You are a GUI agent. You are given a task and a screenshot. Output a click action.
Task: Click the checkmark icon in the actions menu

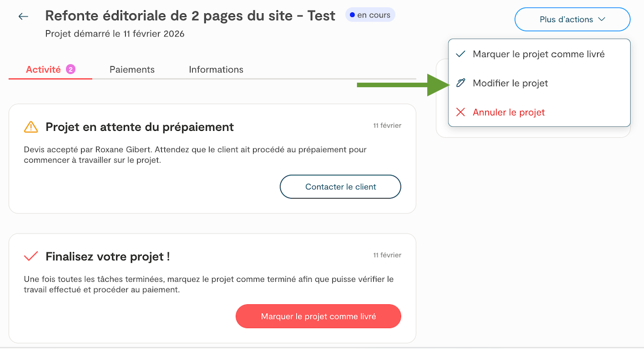tap(461, 54)
